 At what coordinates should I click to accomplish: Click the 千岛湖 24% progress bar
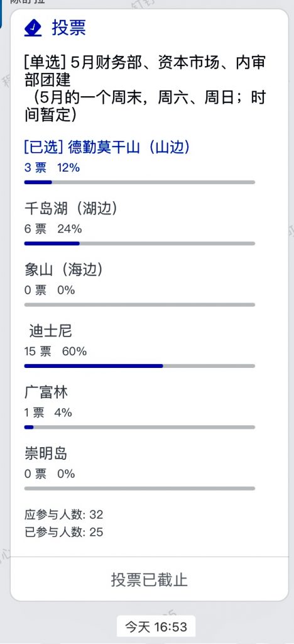[139, 243]
